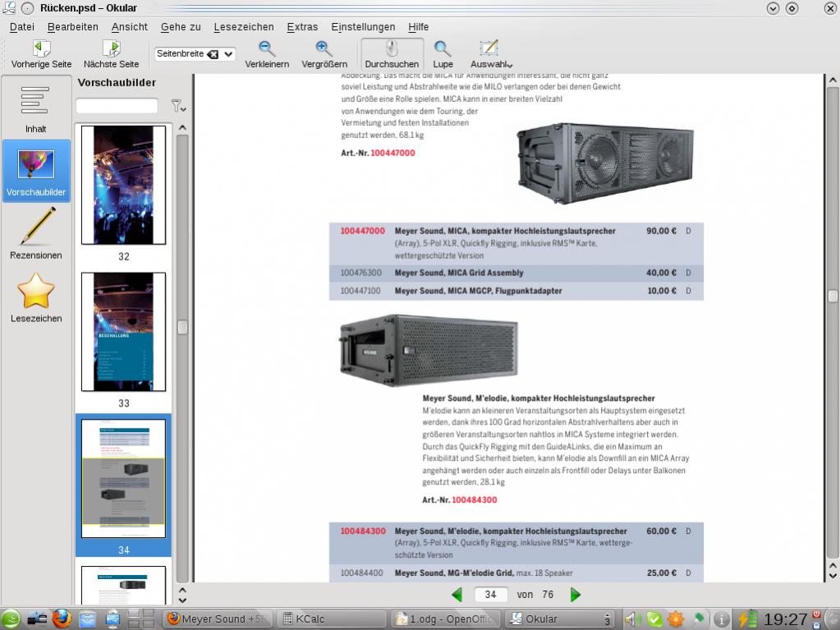The width and height of the screenshot is (840, 630).
Task: Select page 33 thumbnail
Action: (124, 332)
